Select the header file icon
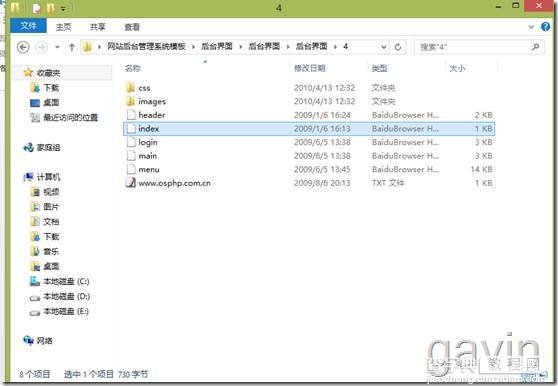The height and width of the screenshot is (386, 558). (x=131, y=115)
